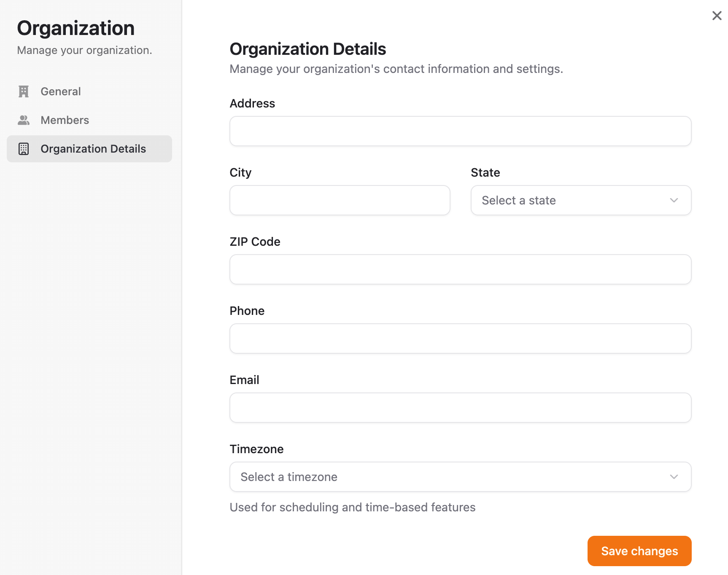This screenshot has width=728, height=575.
Task: Open the Select a state dropdown
Action: [580, 200]
